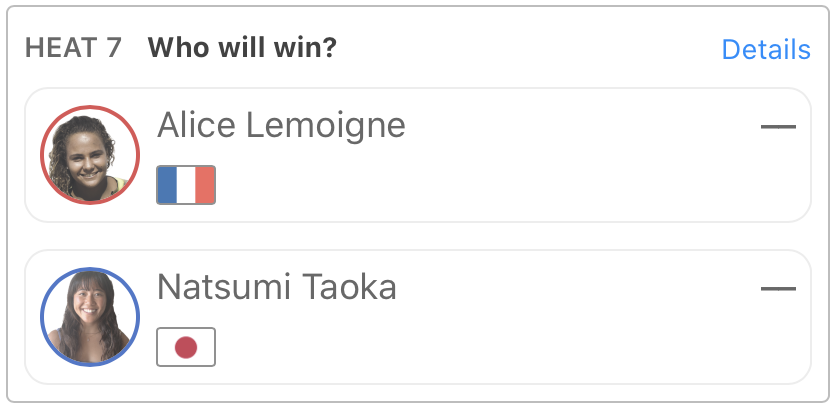Image resolution: width=836 pixels, height=410 pixels.
Task: Select the Alice Lemoigne name text
Action: tap(281, 125)
